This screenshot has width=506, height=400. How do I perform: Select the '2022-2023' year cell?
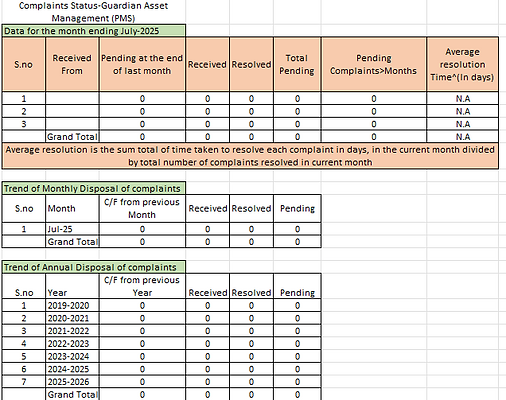point(72,343)
